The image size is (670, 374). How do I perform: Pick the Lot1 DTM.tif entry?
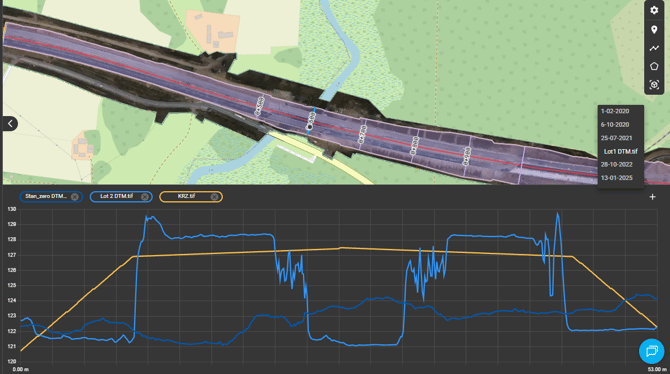point(620,151)
